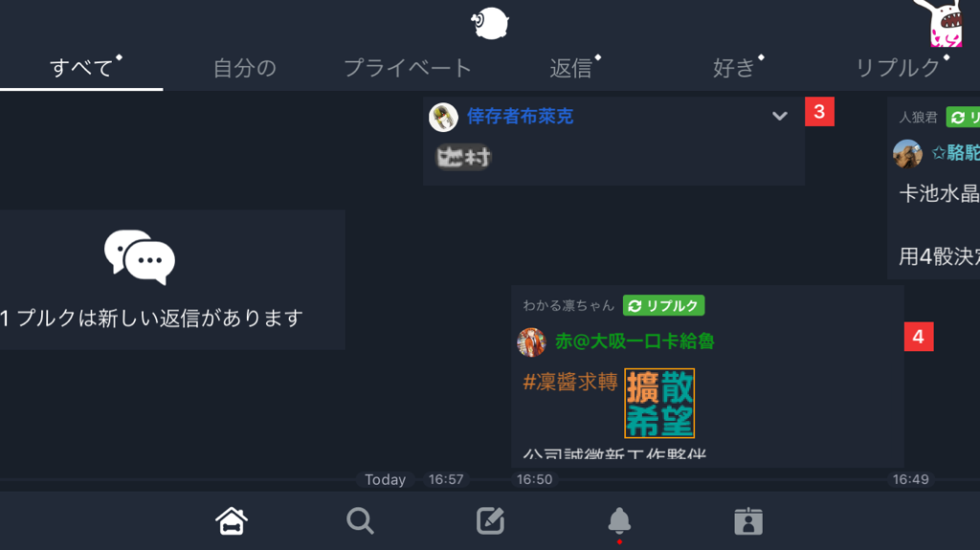Open the notifications bell icon

(x=619, y=520)
